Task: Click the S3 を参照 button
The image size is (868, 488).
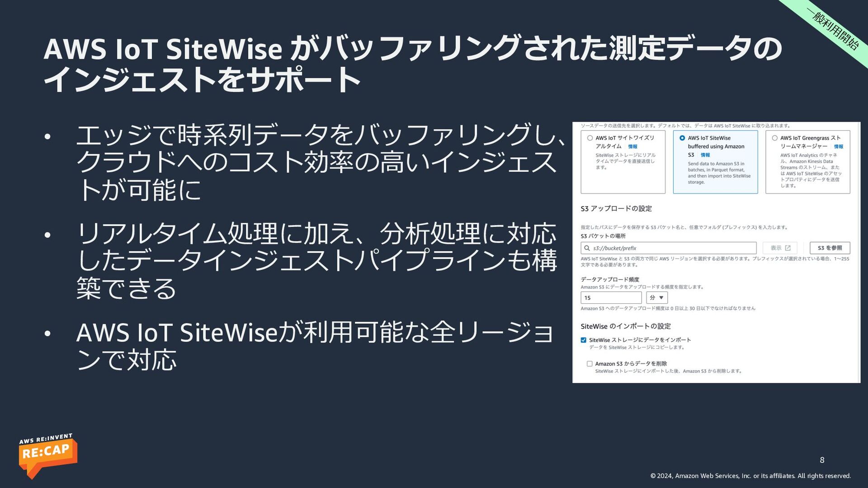Action: pos(830,248)
